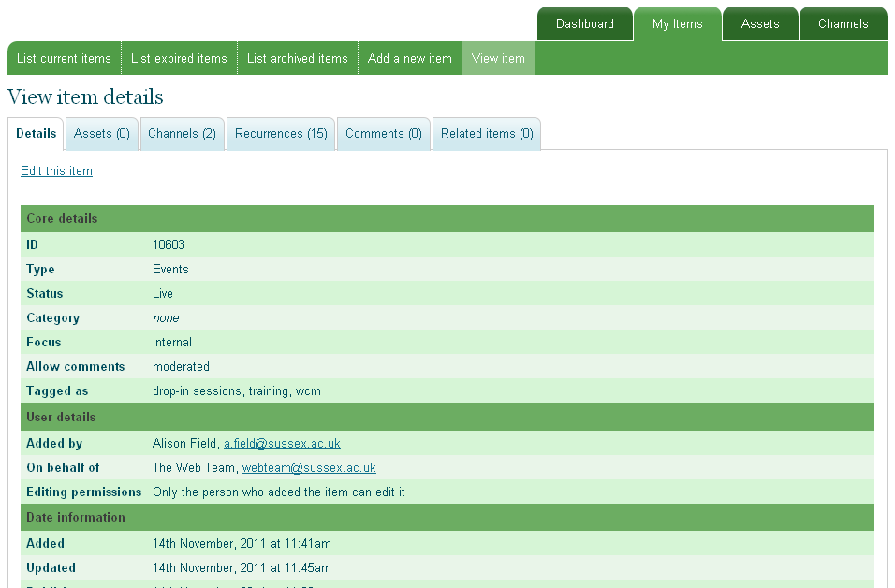Screen dimensions: 895x588
Task: Click the View item details heading
Action: [85, 97]
